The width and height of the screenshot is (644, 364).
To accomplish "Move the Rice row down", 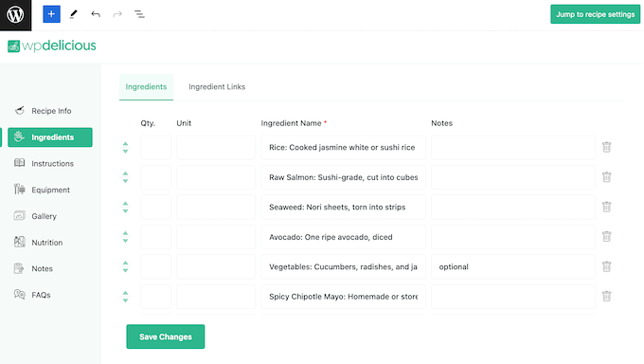I will [x=125, y=152].
